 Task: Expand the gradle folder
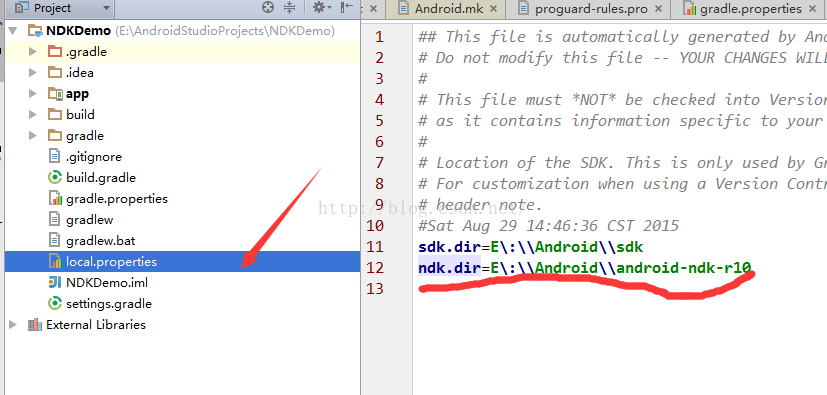pyautogui.click(x=33, y=136)
